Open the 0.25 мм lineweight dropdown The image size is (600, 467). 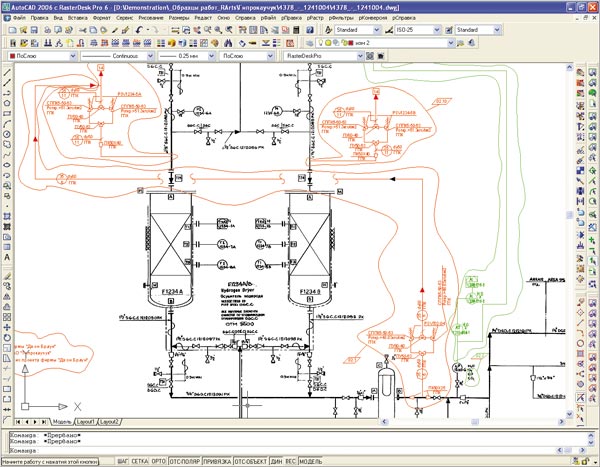(x=194, y=57)
